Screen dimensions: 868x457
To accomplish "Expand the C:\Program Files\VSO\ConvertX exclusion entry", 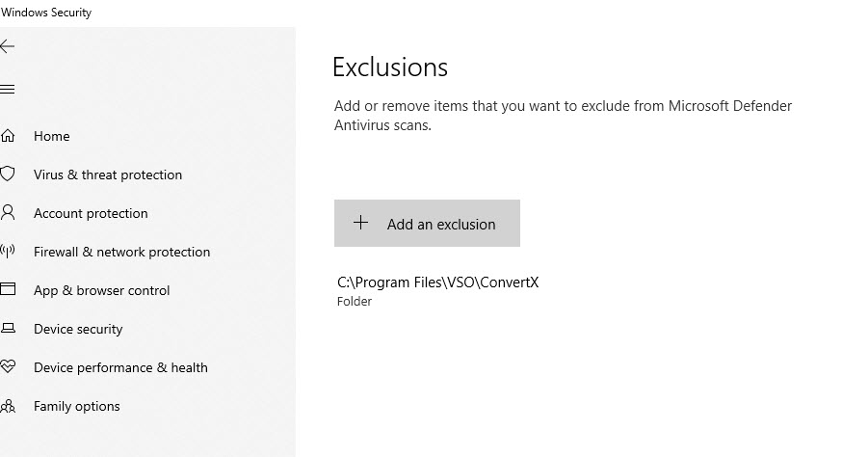I will pyautogui.click(x=437, y=291).
